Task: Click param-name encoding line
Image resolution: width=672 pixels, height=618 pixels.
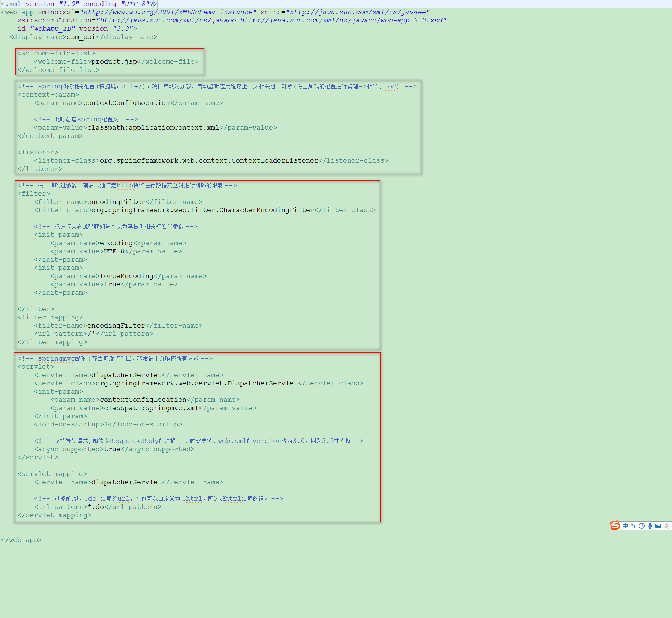Action: tap(118, 243)
